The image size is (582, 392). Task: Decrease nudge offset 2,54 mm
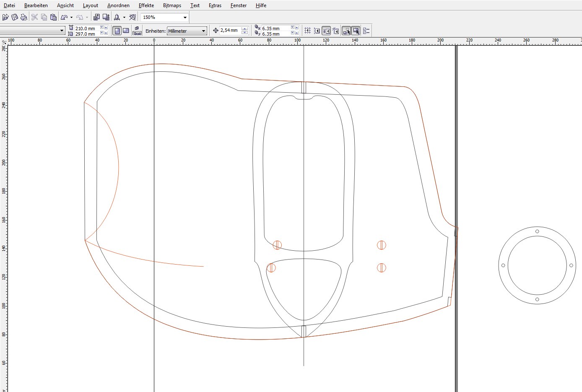(245, 32)
